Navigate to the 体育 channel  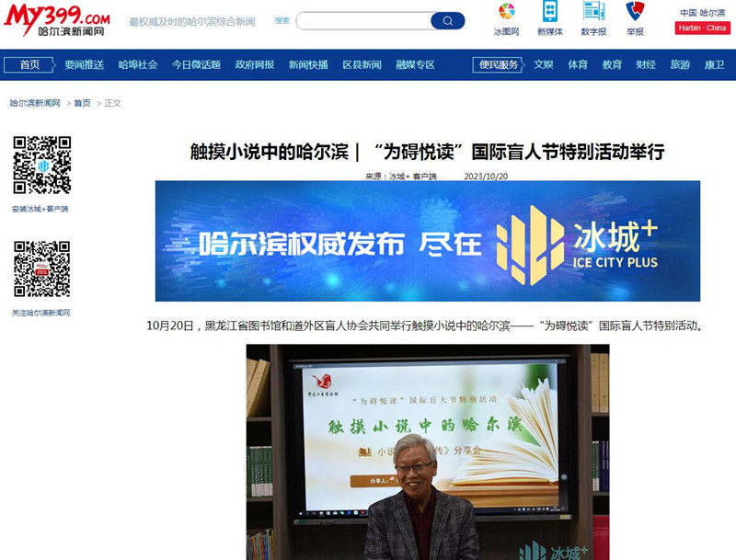(x=578, y=64)
